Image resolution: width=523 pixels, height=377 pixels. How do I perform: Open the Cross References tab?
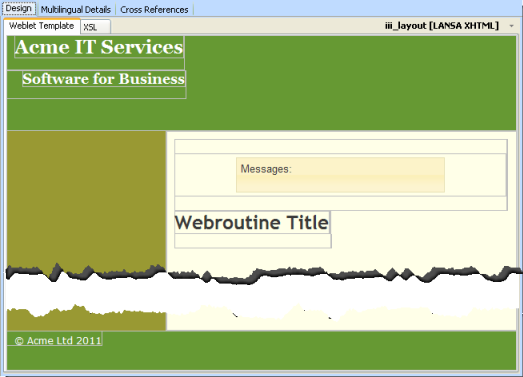(x=154, y=10)
